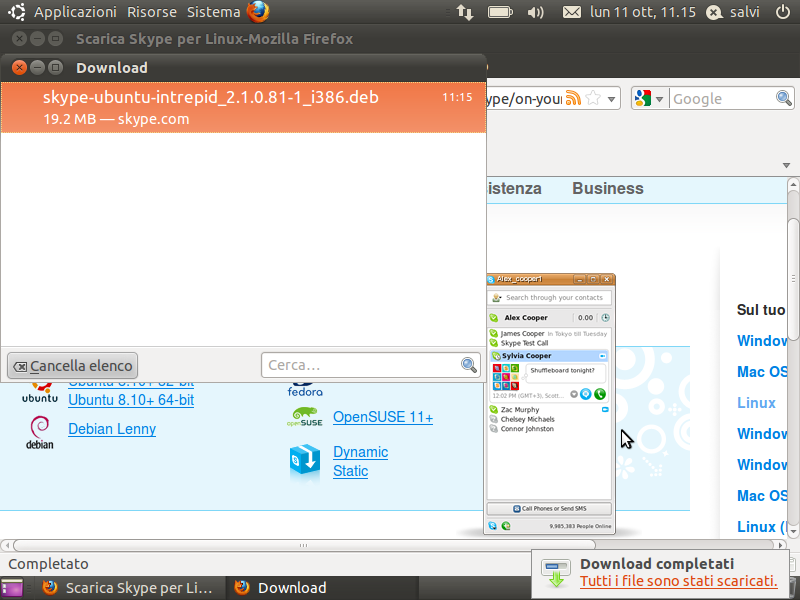The width and height of the screenshot is (800, 600).
Task: Open the list all tabs arrow
Action: tap(786, 165)
